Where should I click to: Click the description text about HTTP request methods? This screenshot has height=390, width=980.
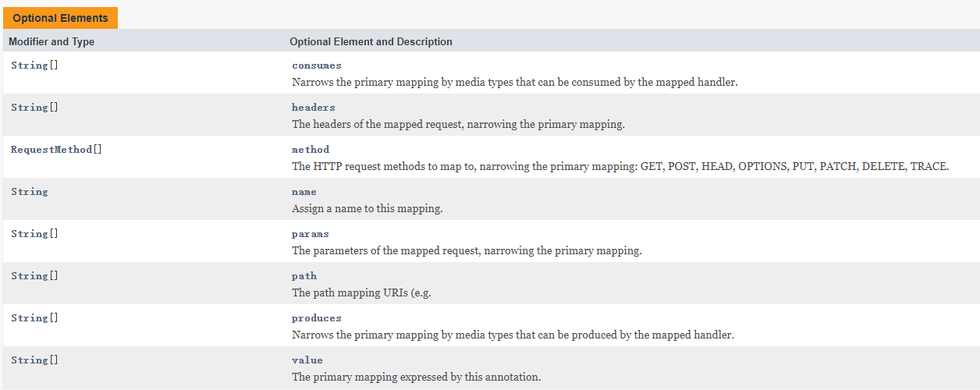pos(620,166)
